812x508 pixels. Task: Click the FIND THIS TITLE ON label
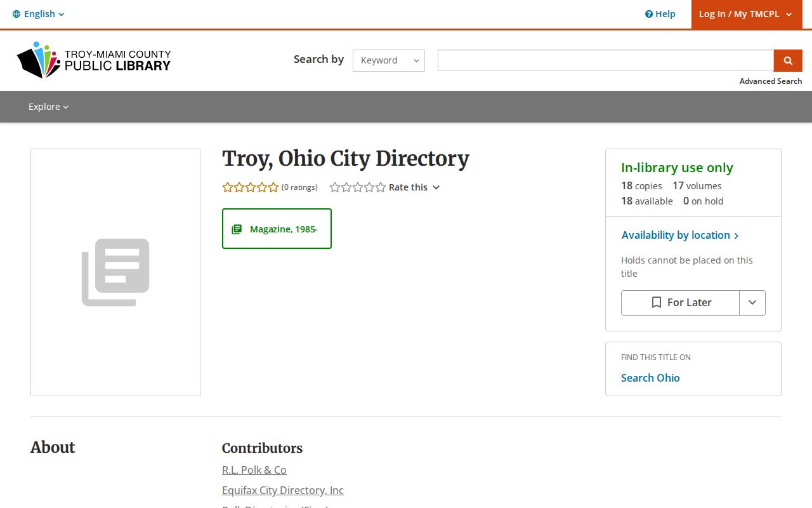[x=656, y=358]
